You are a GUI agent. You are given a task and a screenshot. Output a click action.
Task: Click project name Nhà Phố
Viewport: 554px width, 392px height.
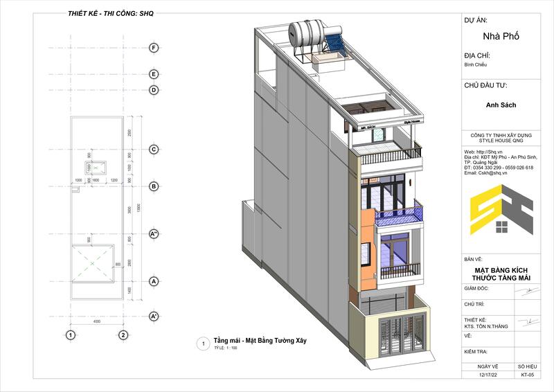(501, 36)
